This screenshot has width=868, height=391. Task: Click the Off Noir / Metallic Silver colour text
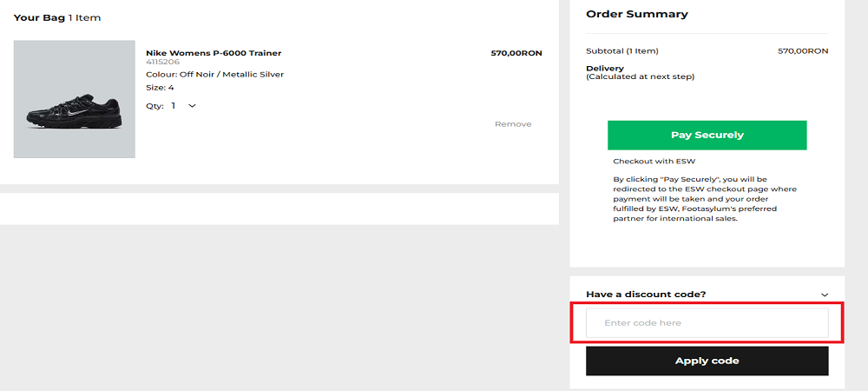point(231,75)
